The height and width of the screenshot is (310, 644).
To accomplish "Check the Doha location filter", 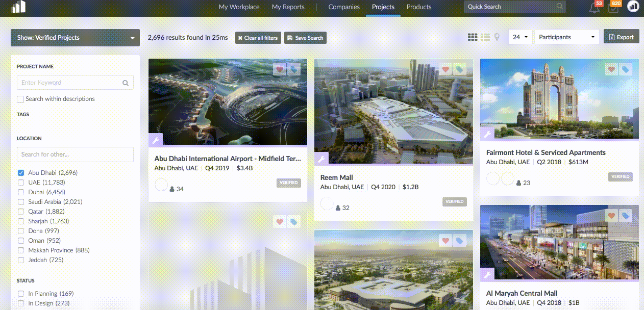I will click(x=21, y=231).
